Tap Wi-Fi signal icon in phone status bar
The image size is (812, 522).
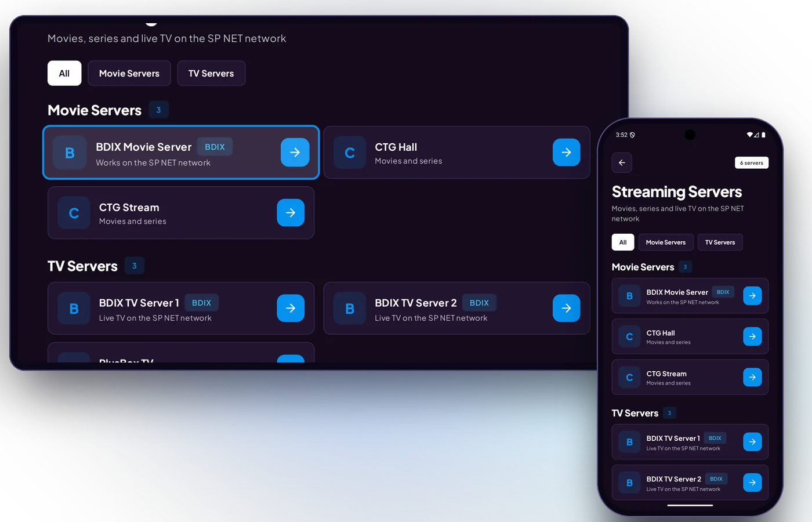[x=750, y=135]
